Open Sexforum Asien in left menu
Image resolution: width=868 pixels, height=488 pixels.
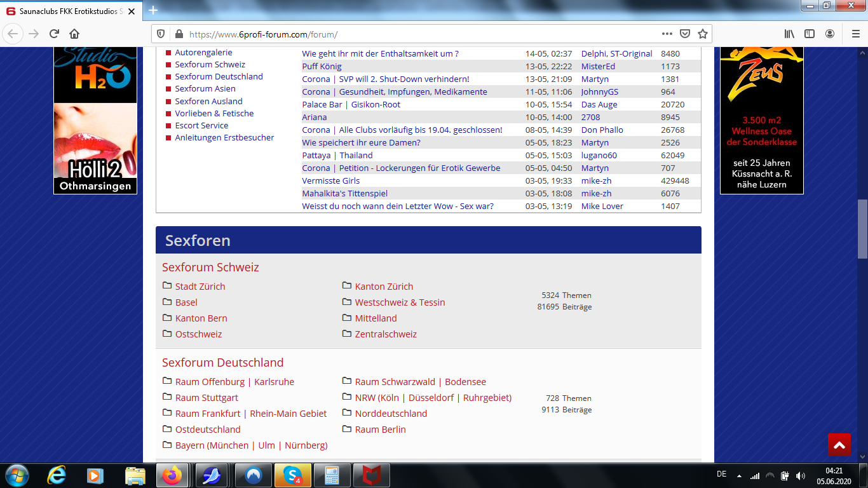tap(205, 89)
